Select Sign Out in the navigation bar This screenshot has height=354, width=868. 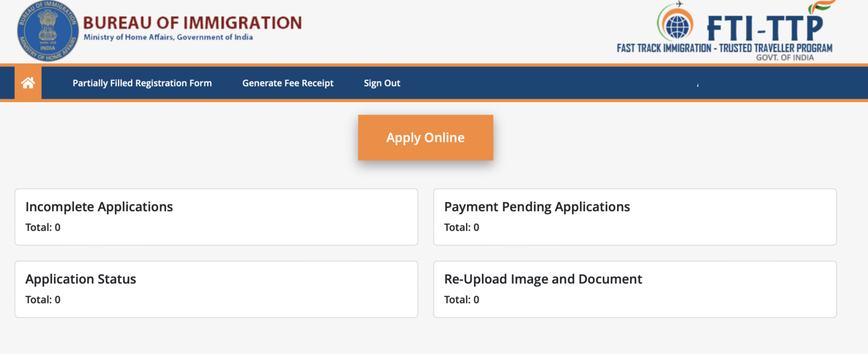[x=382, y=83]
